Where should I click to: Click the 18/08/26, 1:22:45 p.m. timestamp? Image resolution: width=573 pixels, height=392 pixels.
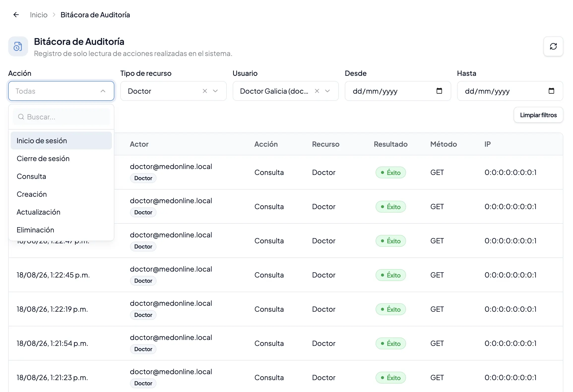click(x=53, y=275)
